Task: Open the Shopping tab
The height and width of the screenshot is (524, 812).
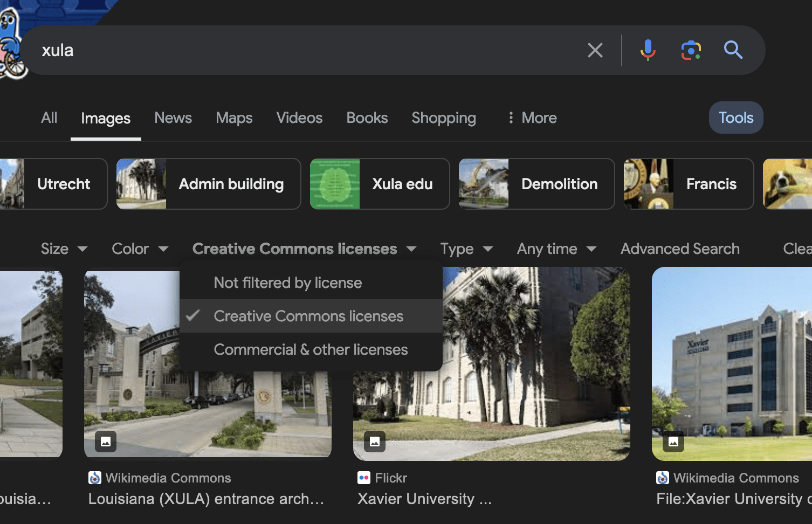Action: pos(444,118)
